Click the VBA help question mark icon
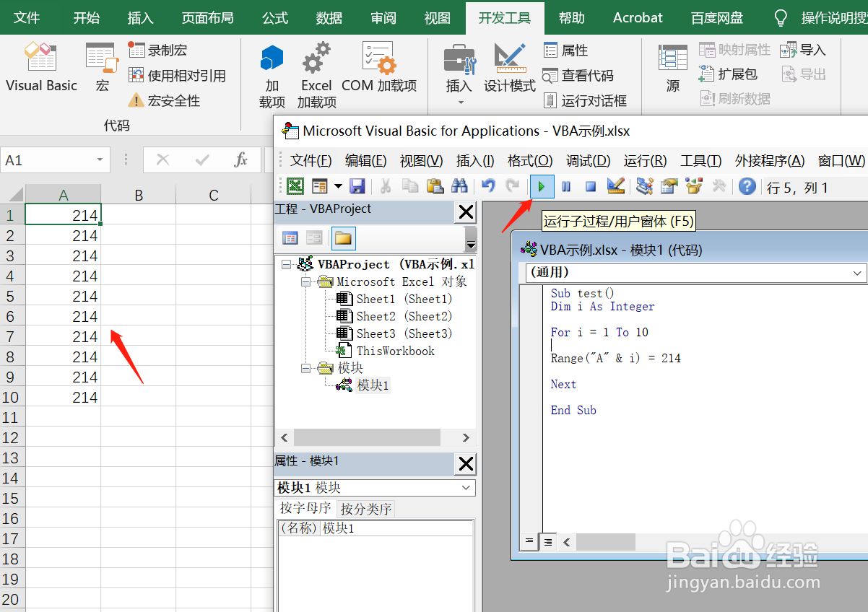The height and width of the screenshot is (612, 868). point(747,187)
